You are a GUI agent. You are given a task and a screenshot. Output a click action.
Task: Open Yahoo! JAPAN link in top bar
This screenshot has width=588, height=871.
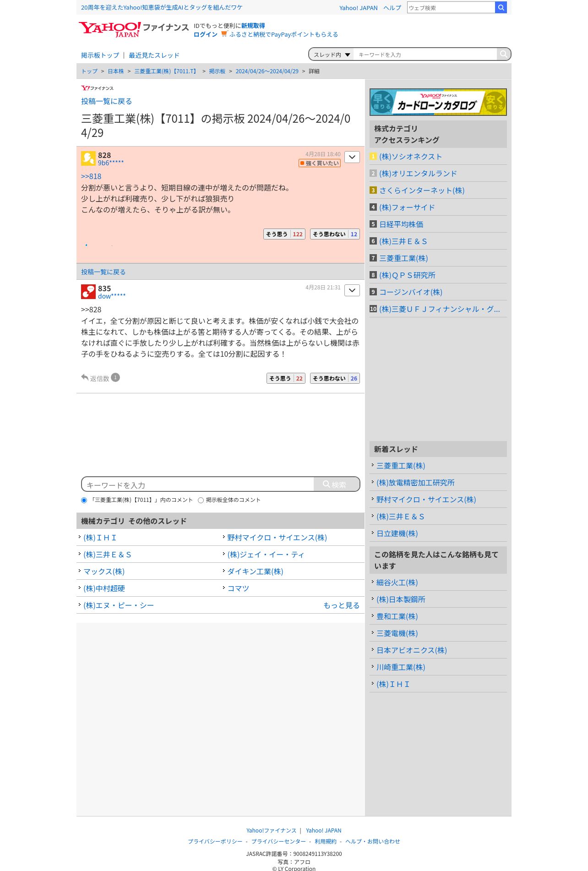point(358,8)
